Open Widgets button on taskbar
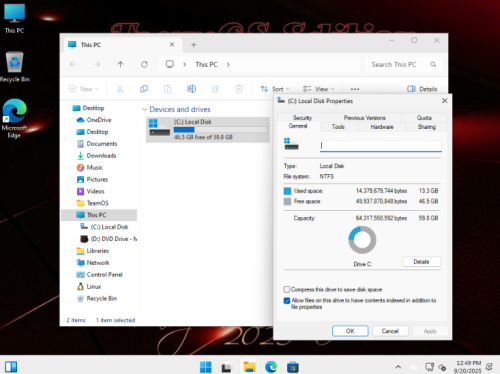This screenshot has width=500, height=374. pos(11,367)
